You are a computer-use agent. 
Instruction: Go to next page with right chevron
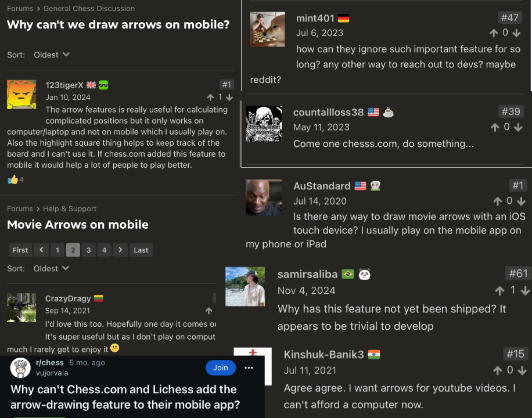[x=120, y=250]
